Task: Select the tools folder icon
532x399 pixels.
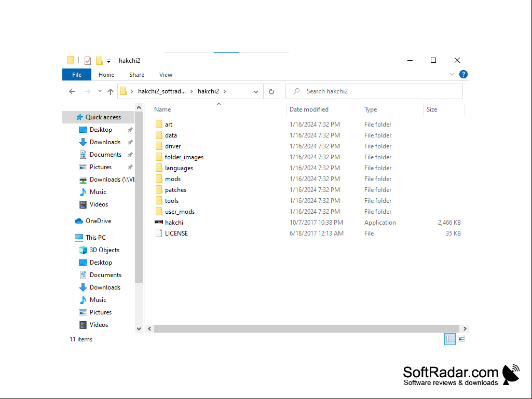Action: pyautogui.click(x=159, y=200)
